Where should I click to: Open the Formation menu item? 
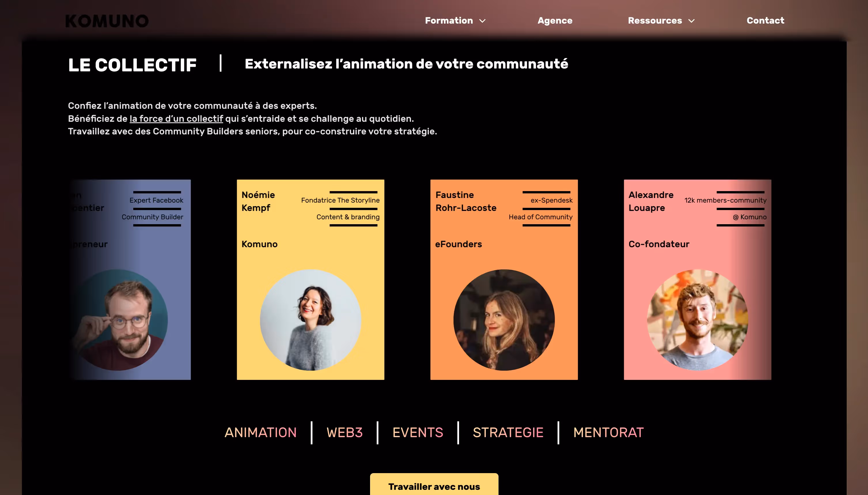pyautogui.click(x=449, y=21)
